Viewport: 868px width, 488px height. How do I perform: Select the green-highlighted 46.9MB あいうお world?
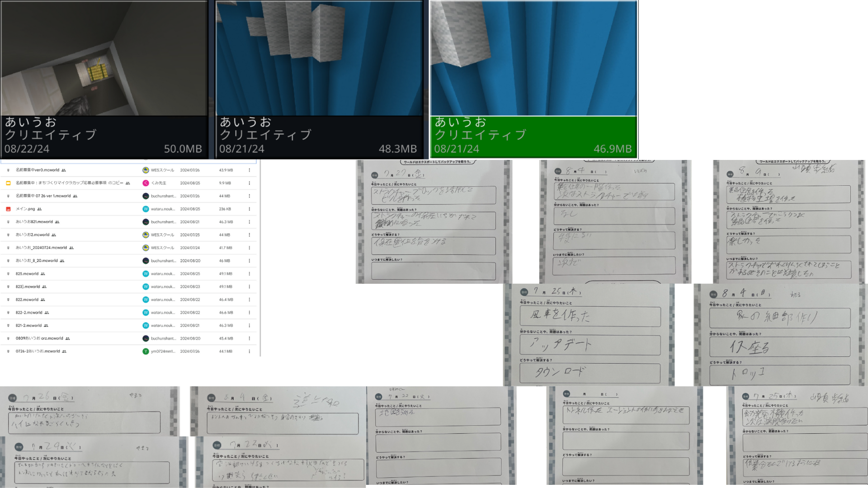(533, 80)
